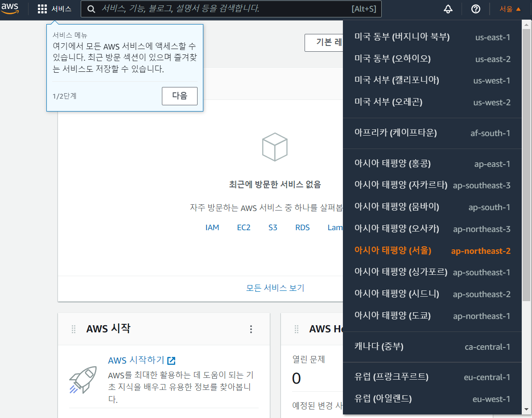Viewport: 532px width, 418px height.
Task: Open the S3 service link
Action: (x=273, y=228)
